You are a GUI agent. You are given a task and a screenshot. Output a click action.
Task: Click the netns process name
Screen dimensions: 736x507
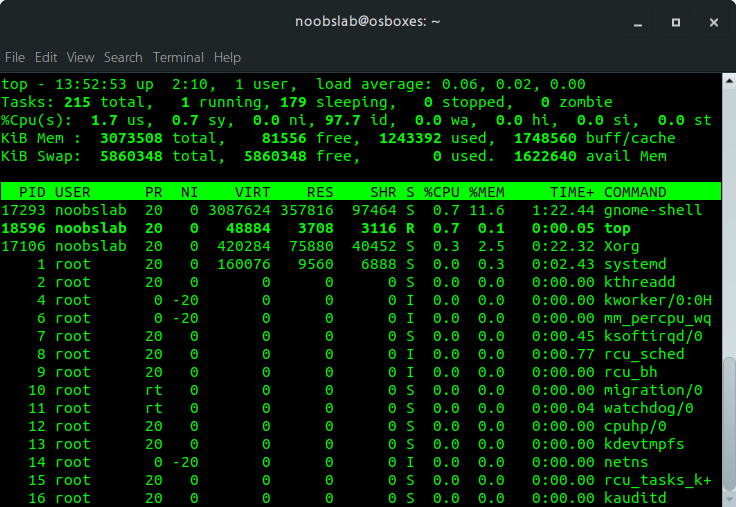point(626,462)
